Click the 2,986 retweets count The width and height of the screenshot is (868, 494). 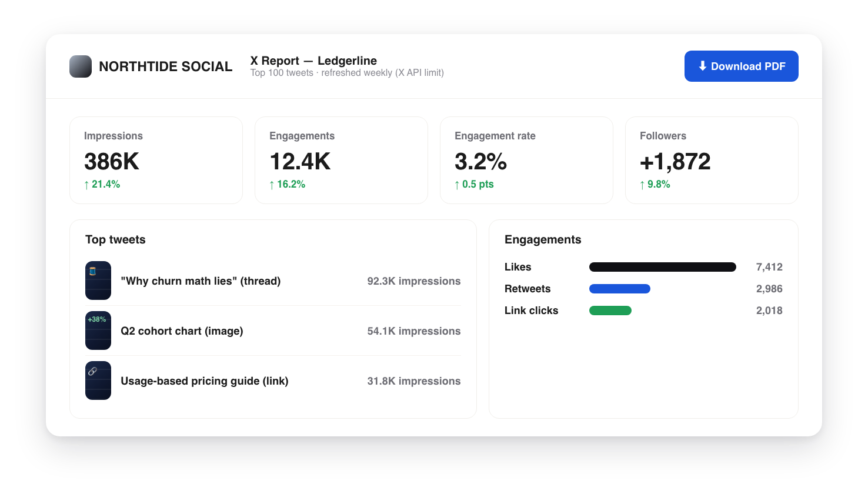[x=769, y=289]
